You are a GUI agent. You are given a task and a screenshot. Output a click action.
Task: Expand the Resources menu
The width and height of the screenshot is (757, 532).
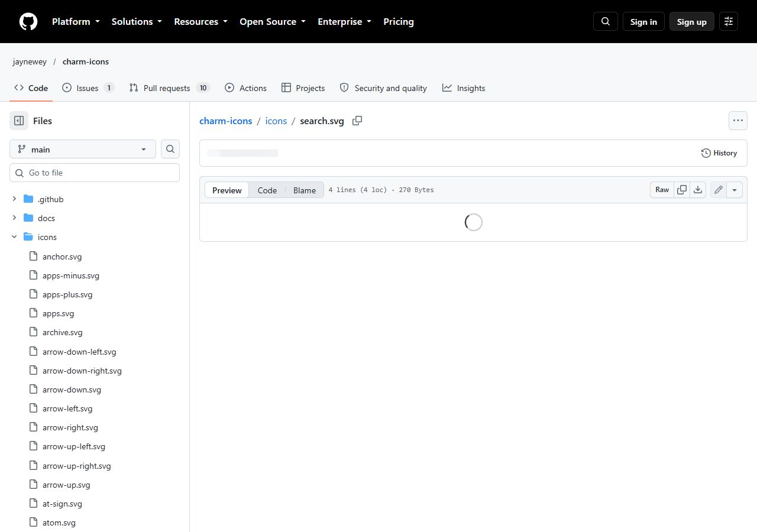[x=200, y=21]
